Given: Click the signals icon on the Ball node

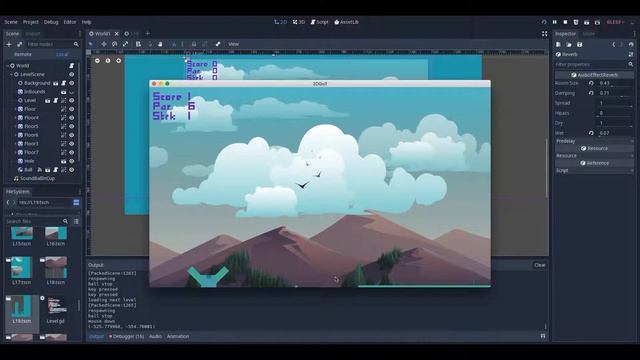Looking at the screenshot, I should tap(40, 169).
